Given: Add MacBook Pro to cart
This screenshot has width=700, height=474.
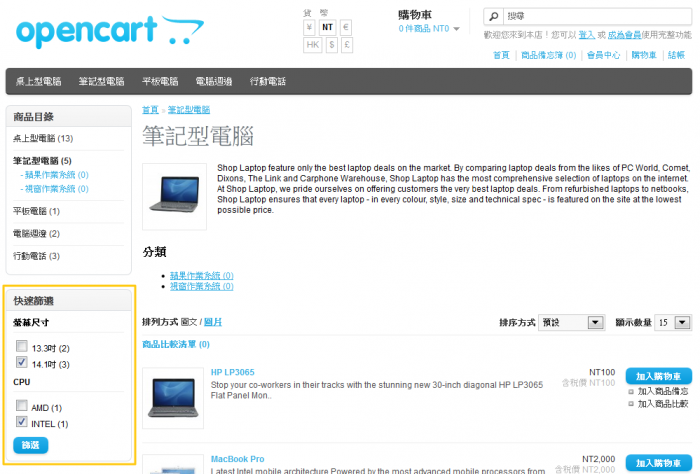Looking at the screenshot, I should (x=658, y=463).
